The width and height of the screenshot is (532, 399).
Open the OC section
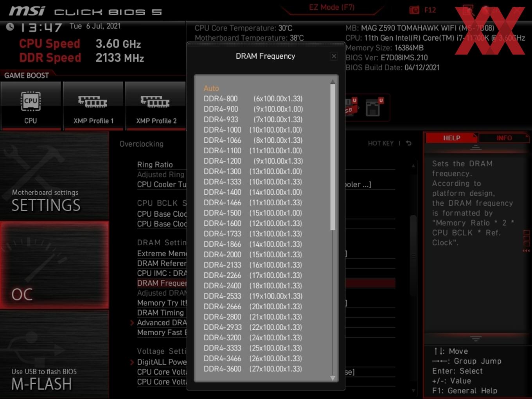(x=54, y=265)
